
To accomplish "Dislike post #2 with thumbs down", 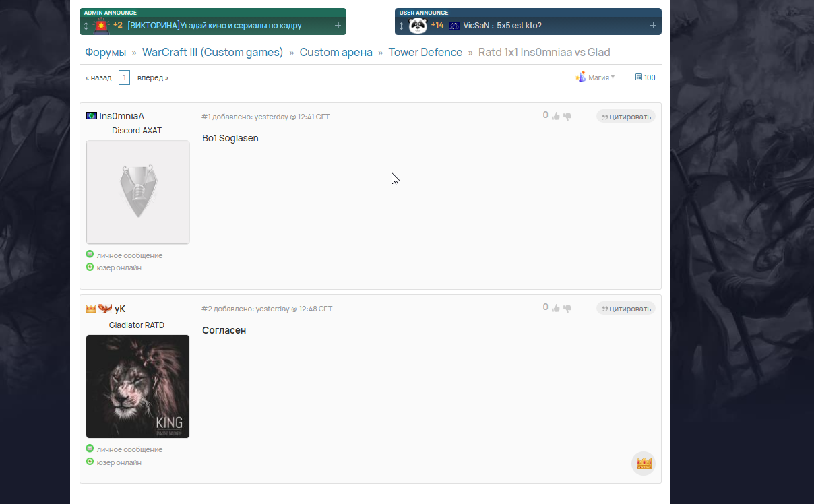I will [x=567, y=309].
